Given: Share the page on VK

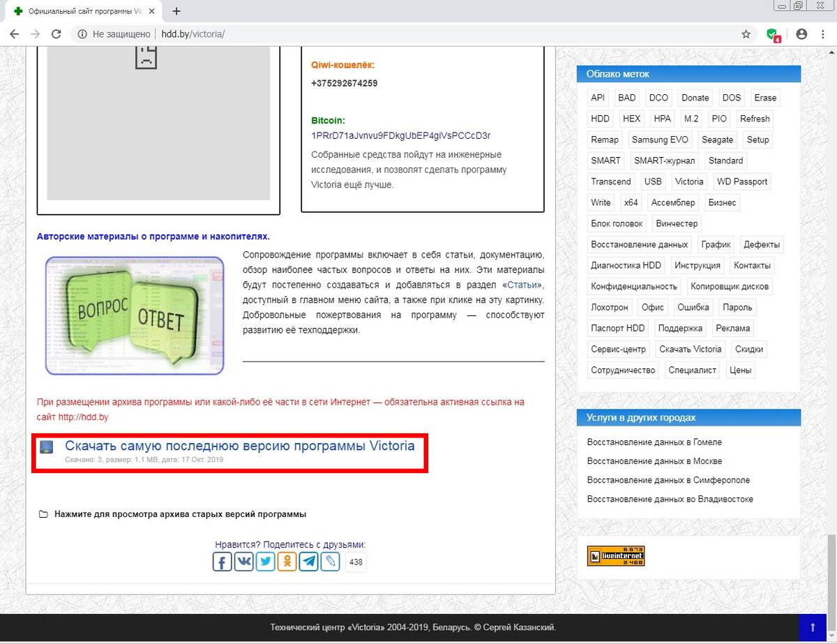Looking at the screenshot, I should 244,562.
